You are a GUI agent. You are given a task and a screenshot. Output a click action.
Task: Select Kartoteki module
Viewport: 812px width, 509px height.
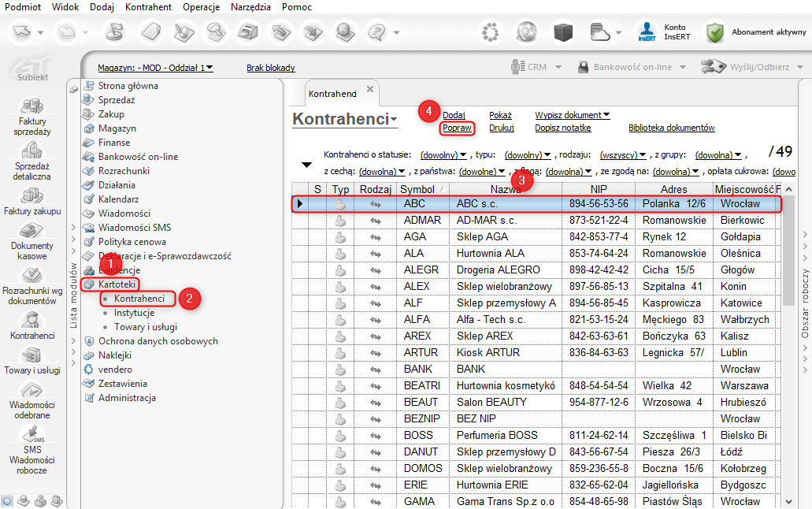coord(117,284)
